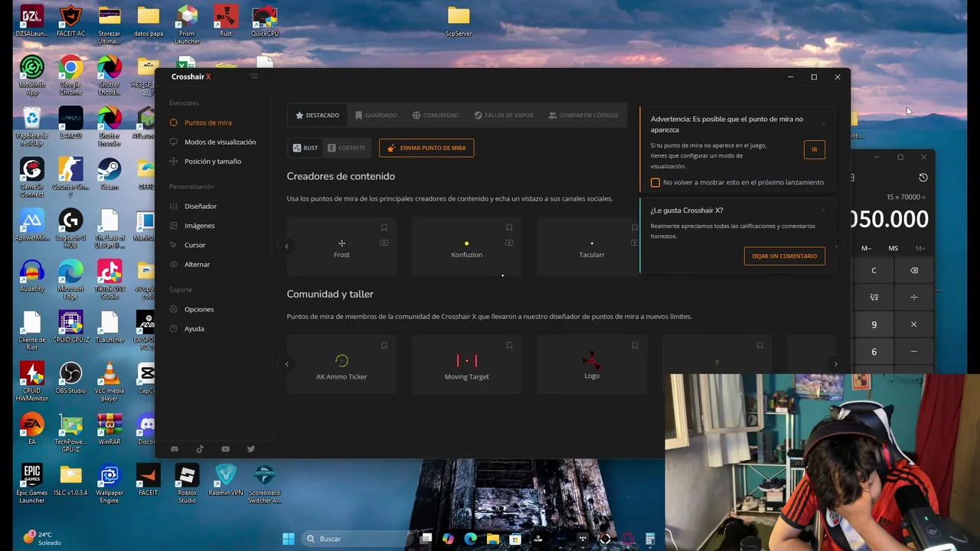This screenshot has height=551, width=980.
Task: Collapse sidebar with hamburger menu icon
Action: click(254, 77)
